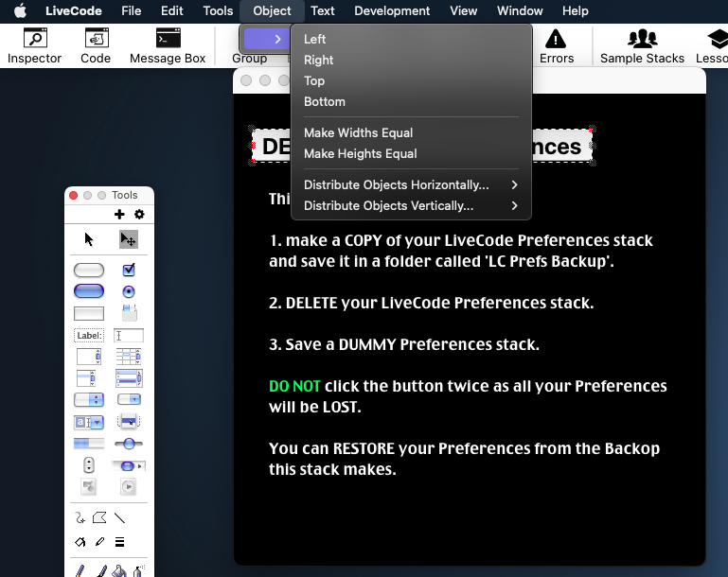Pick the text entry field control
This screenshot has width=728, height=577.
pyautogui.click(x=129, y=336)
